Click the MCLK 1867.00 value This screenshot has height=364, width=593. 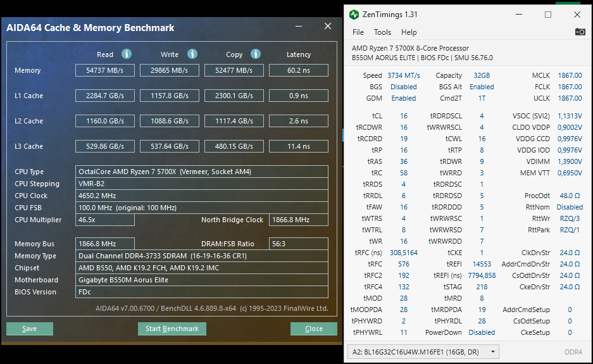click(570, 76)
